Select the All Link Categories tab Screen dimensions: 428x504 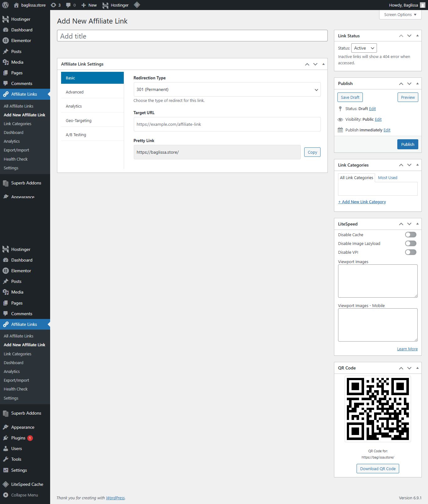pos(357,178)
